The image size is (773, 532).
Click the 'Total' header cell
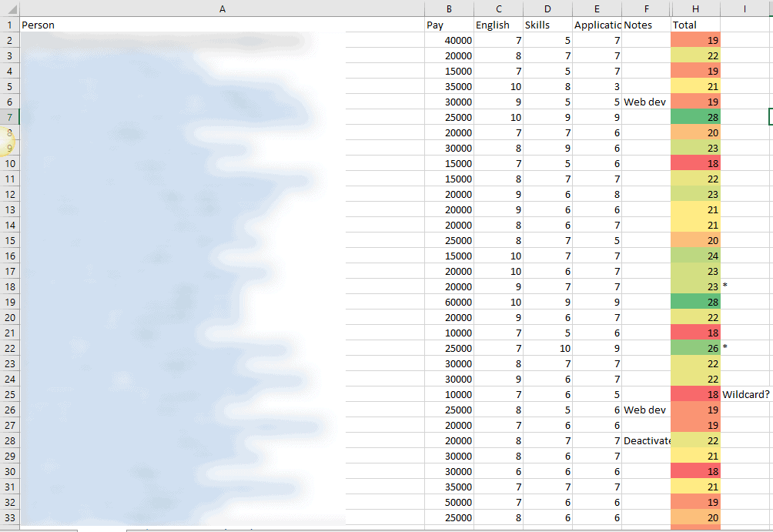pyautogui.click(x=695, y=25)
